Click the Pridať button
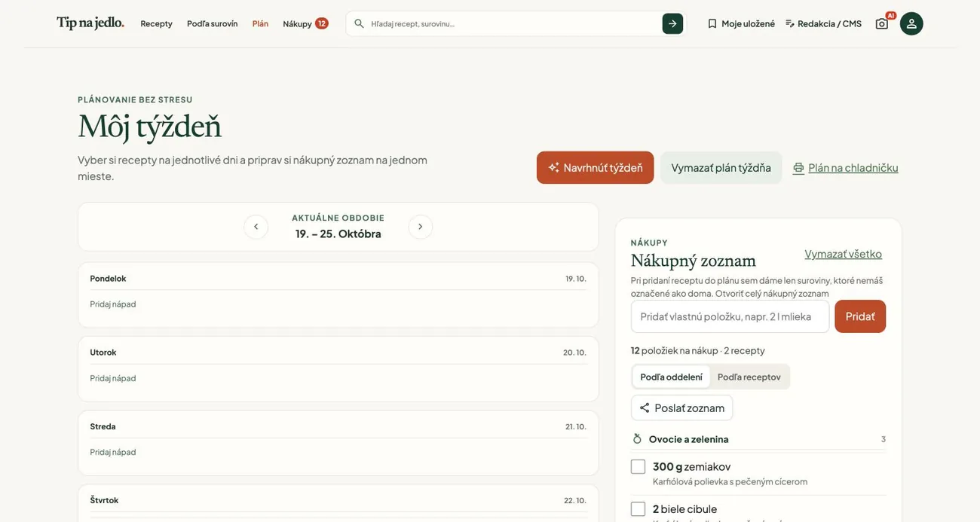The width and height of the screenshot is (980, 522). 860,316
